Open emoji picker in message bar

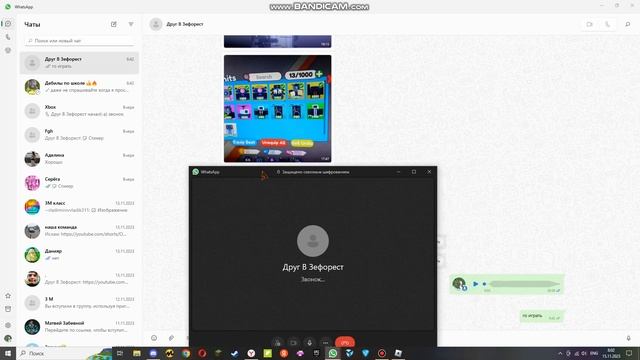click(154, 338)
